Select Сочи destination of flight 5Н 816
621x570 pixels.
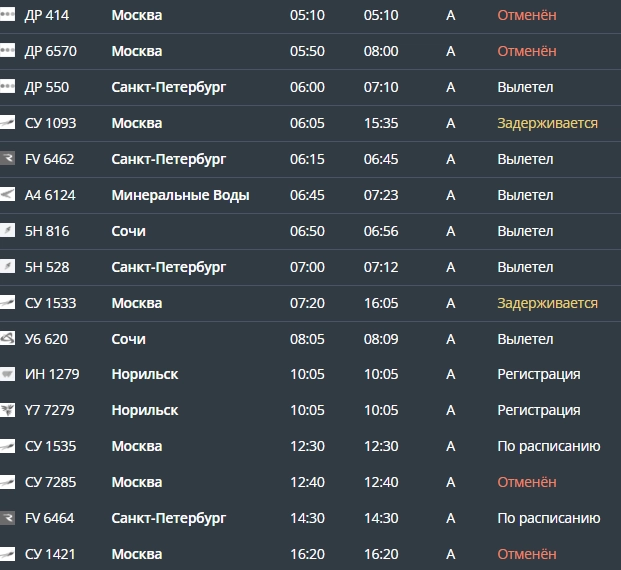[x=128, y=231]
